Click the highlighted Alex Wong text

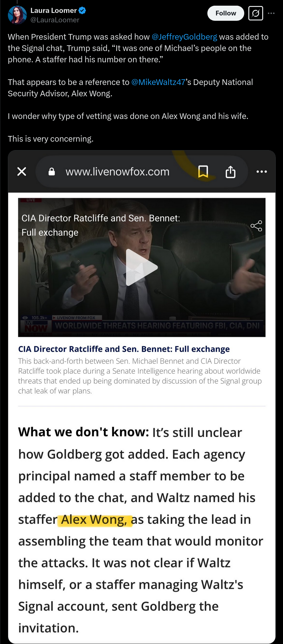coord(95,519)
